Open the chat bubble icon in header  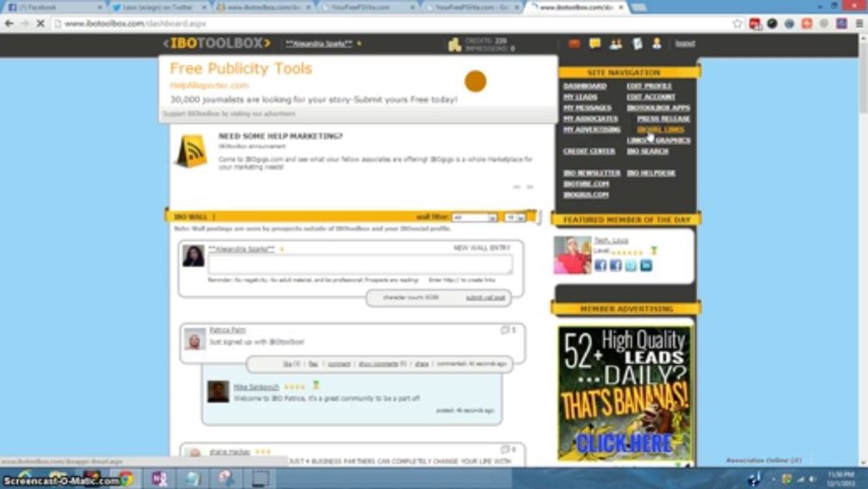[595, 43]
